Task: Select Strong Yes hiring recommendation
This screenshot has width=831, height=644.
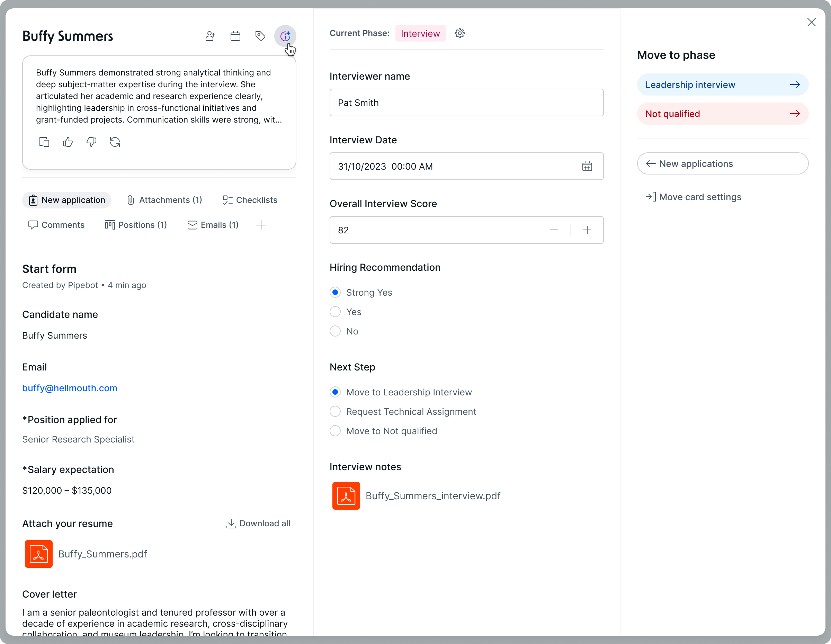Action: pos(335,292)
